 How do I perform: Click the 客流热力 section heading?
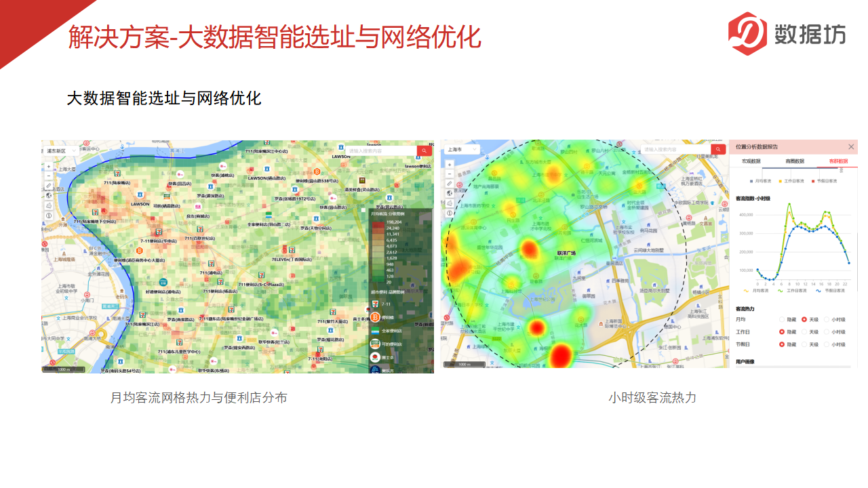tap(745, 309)
